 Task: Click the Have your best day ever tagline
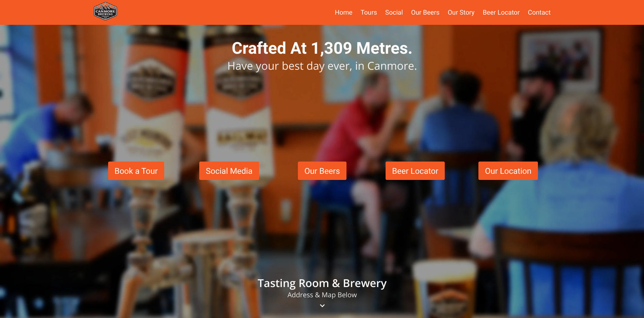click(322, 66)
